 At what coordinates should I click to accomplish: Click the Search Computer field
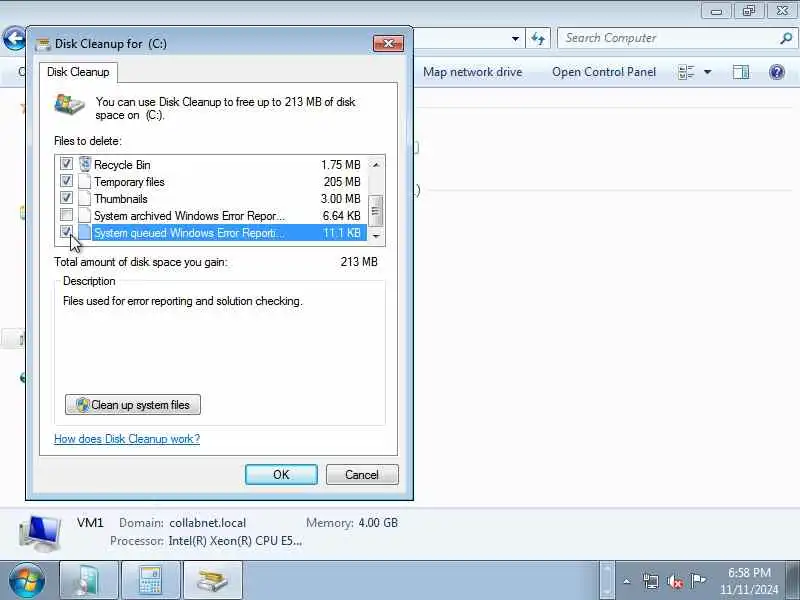point(676,38)
